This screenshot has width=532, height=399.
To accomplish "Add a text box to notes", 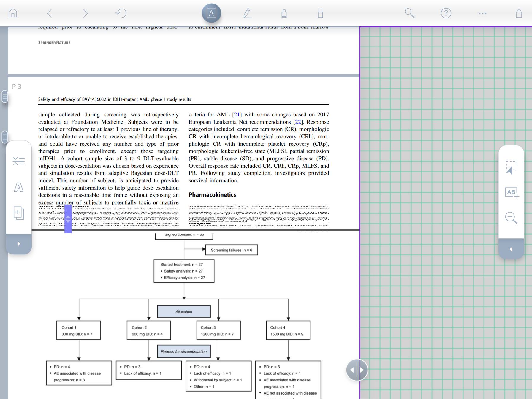I will pos(512,193).
